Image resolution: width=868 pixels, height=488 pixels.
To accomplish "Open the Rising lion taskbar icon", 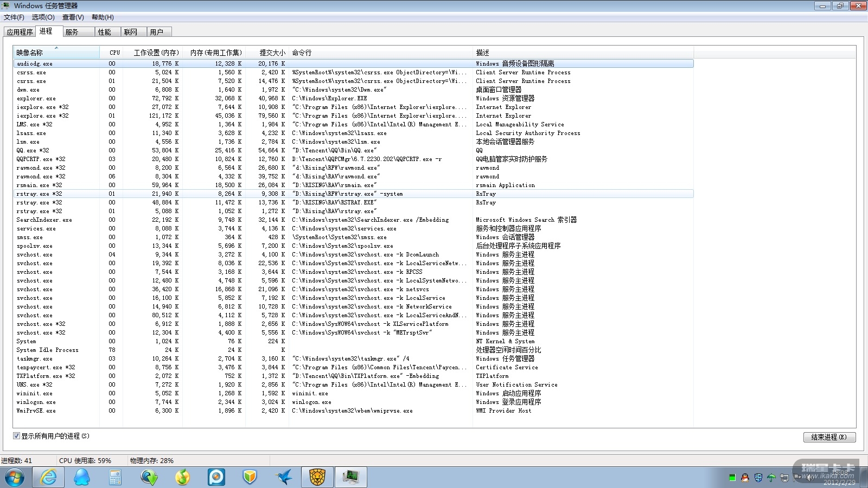I will coord(317,477).
